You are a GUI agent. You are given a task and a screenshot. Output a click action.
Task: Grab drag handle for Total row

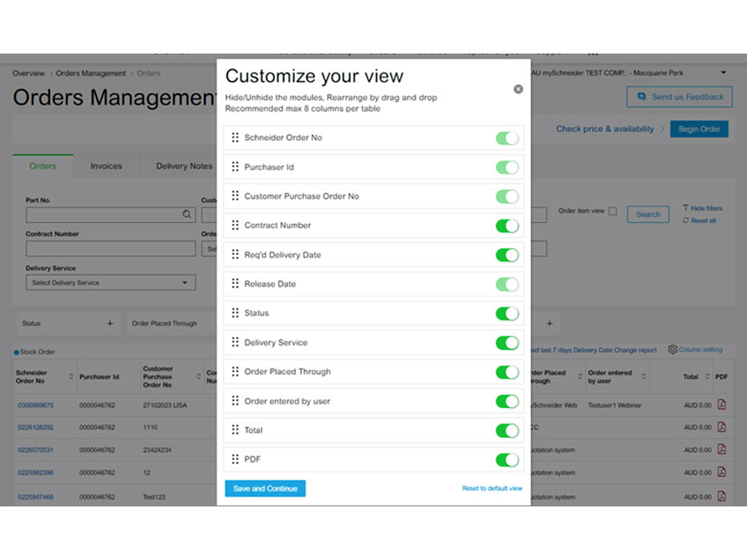click(235, 430)
